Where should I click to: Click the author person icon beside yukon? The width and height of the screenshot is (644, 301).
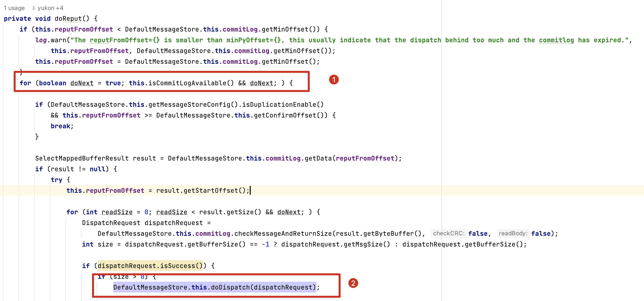click(33, 8)
